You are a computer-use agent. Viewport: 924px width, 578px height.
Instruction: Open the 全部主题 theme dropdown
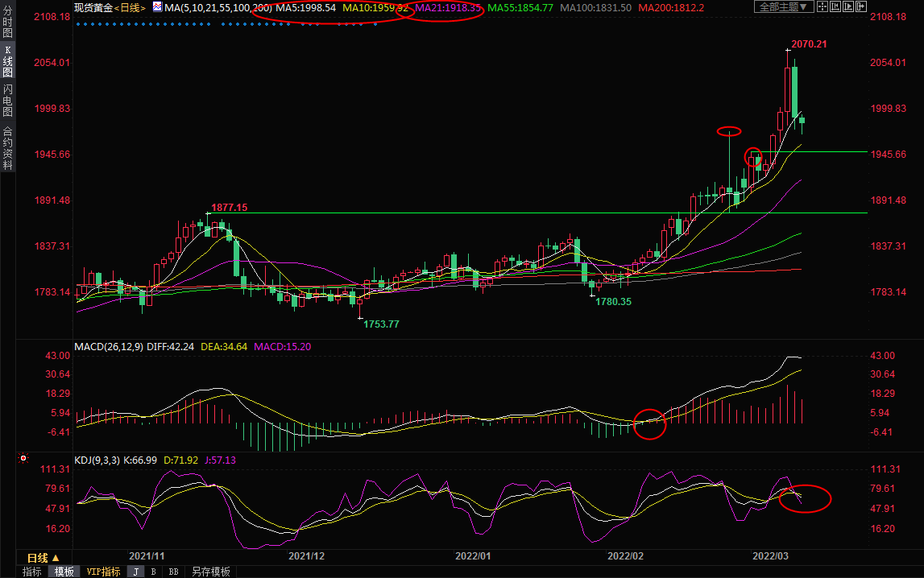tap(783, 7)
